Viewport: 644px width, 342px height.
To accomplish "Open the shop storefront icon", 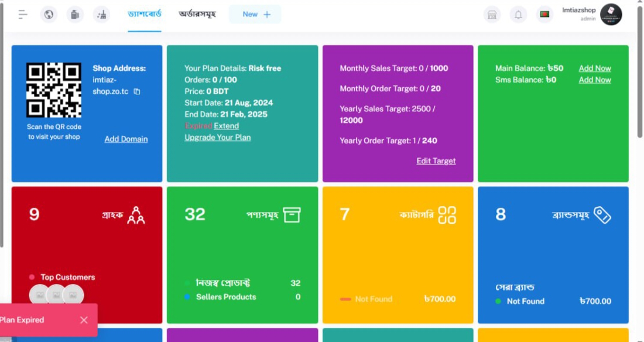I will (492, 15).
